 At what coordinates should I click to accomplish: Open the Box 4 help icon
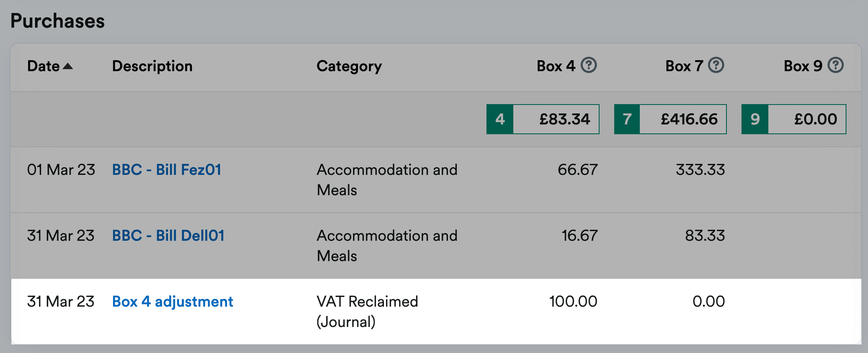[x=588, y=65]
